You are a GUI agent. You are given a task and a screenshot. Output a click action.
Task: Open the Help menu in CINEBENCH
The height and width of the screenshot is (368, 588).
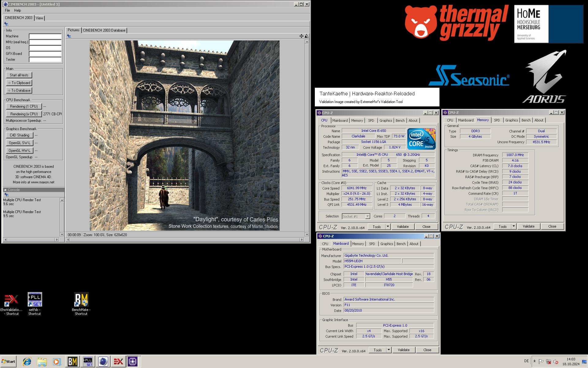pos(17,10)
